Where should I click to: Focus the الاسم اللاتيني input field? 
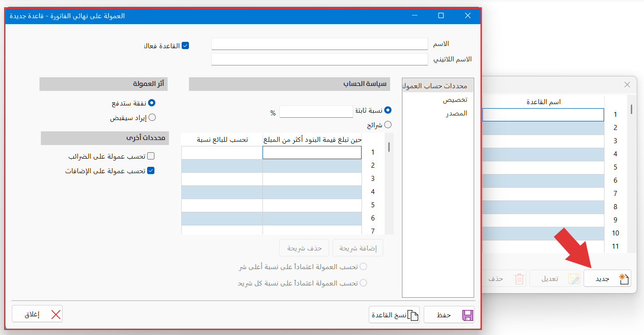click(320, 60)
